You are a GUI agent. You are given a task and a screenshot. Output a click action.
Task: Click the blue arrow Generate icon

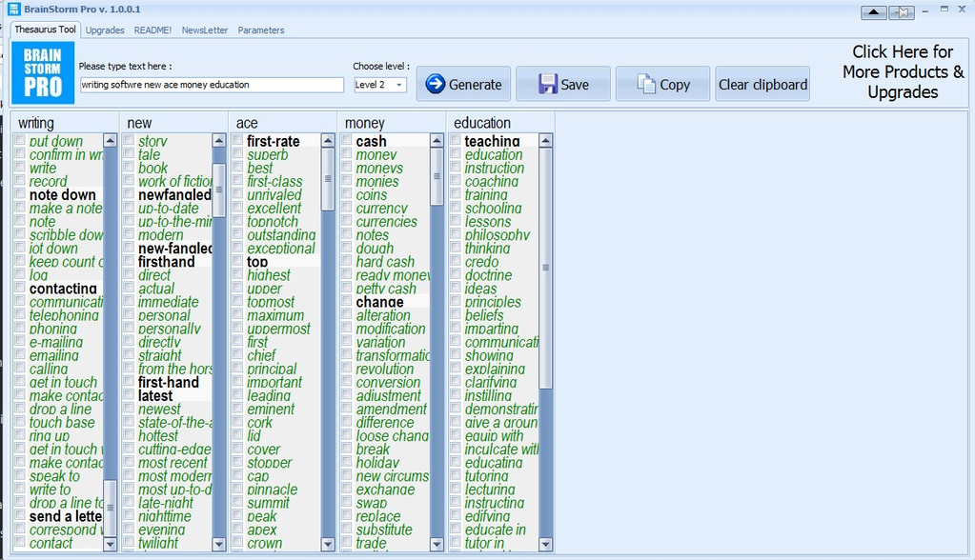pyautogui.click(x=436, y=84)
